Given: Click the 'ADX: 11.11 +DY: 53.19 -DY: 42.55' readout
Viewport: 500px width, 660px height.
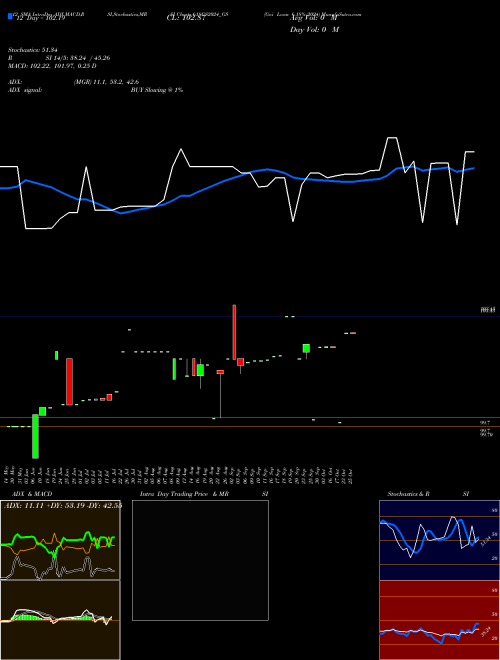Looking at the screenshot, I should pos(62,505).
